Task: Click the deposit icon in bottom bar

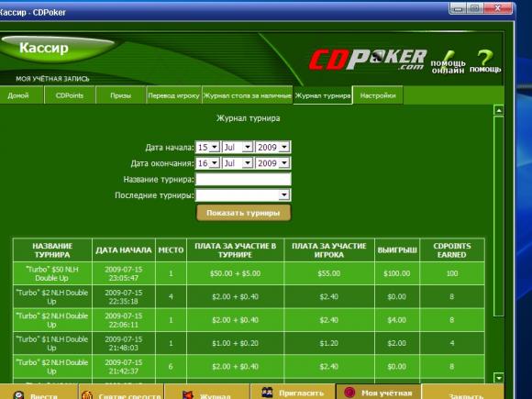Action: pyautogui.click(x=18, y=395)
